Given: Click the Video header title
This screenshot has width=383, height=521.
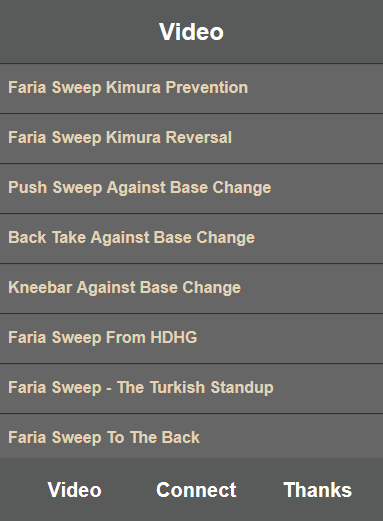Looking at the screenshot, I should (191, 32).
